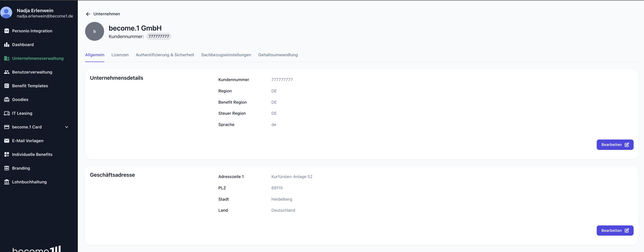Viewport: 644px width, 252px height.
Task: Click the Nadja Erlenwein user name
Action: 35,11
